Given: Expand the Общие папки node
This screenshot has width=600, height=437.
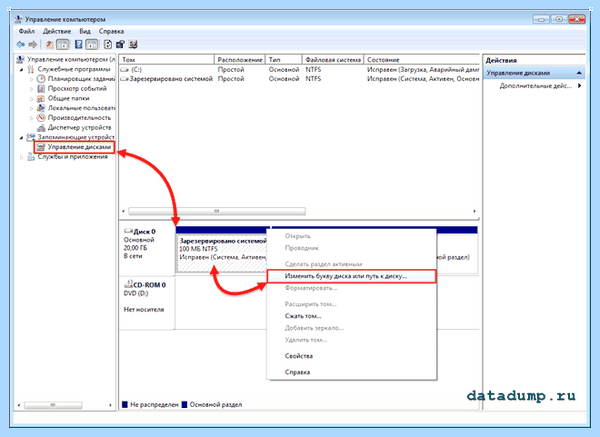Looking at the screenshot, I should (x=31, y=99).
